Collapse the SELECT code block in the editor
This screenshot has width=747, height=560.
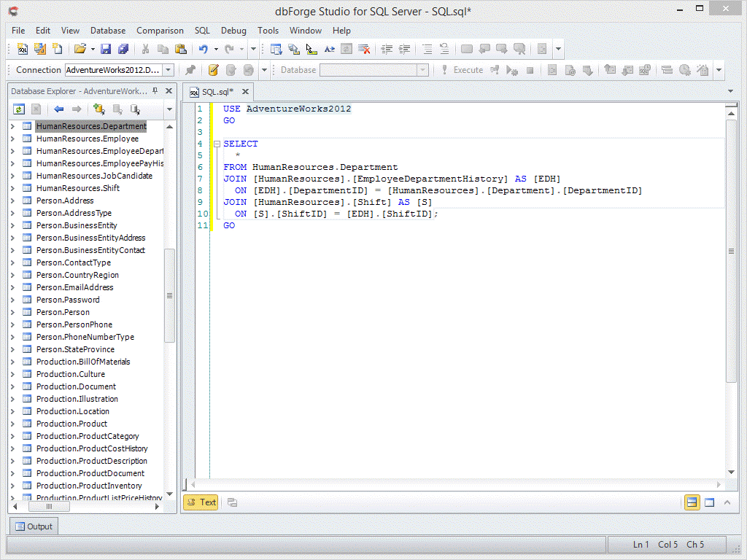point(217,144)
